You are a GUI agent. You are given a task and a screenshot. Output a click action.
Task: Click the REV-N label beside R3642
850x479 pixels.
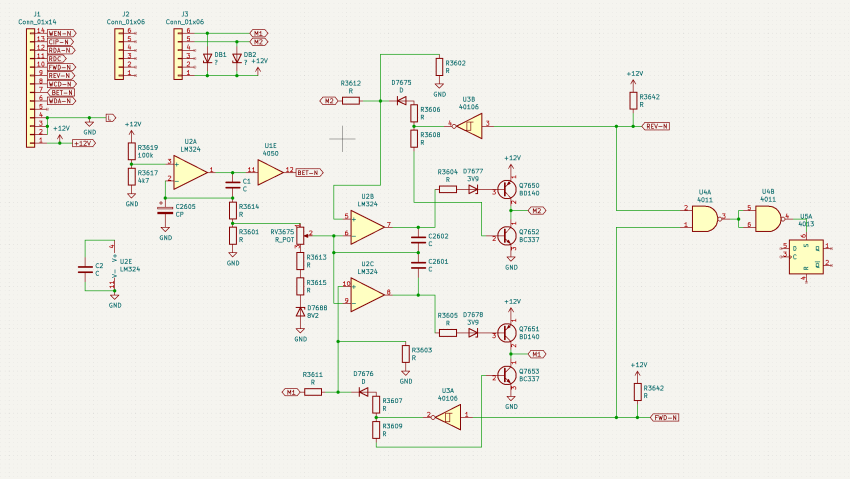[656, 126]
